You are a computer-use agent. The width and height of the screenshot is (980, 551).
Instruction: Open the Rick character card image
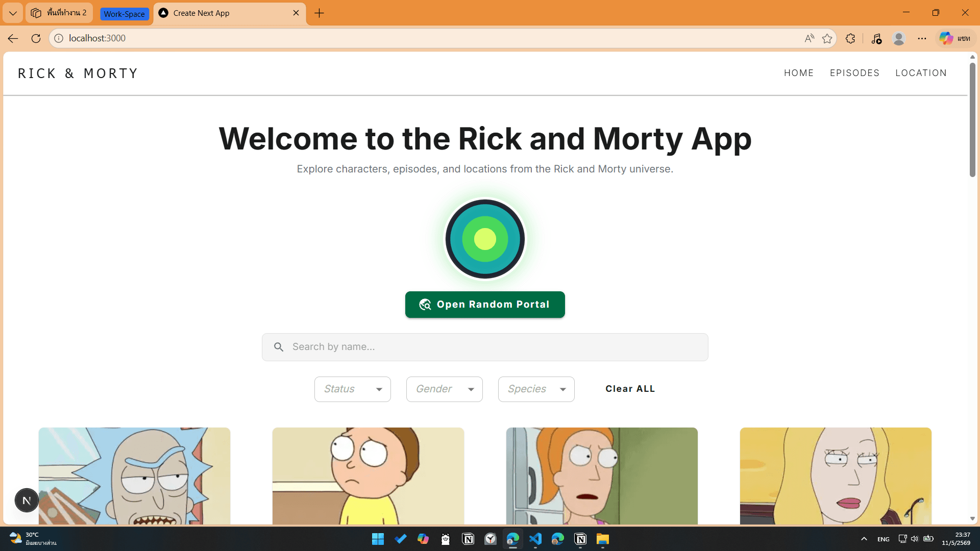coord(134,476)
